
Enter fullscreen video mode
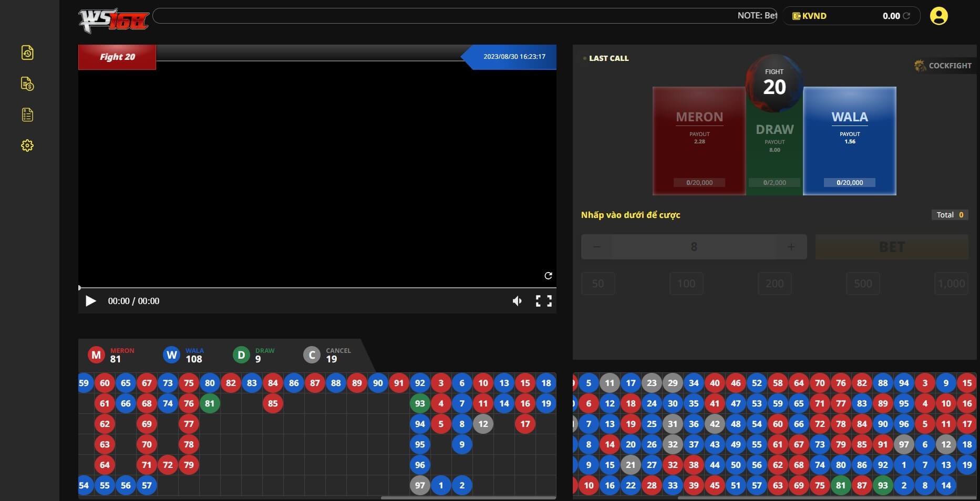click(x=543, y=301)
